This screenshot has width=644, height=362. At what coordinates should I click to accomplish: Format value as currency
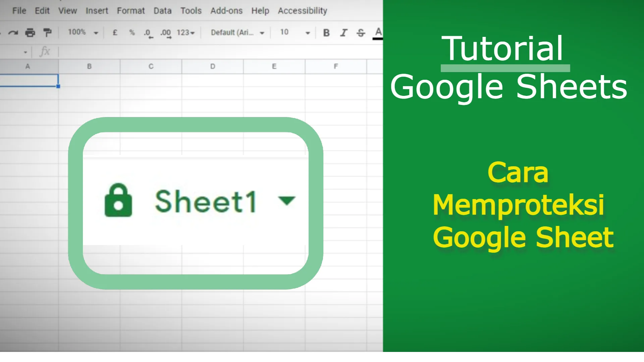tap(115, 32)
